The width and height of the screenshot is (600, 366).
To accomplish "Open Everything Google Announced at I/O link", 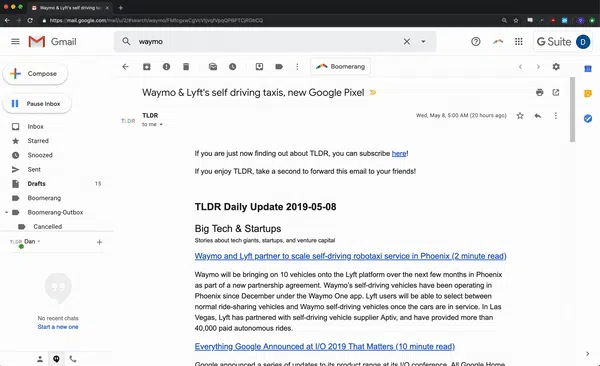I will click(x=324, y=346).
